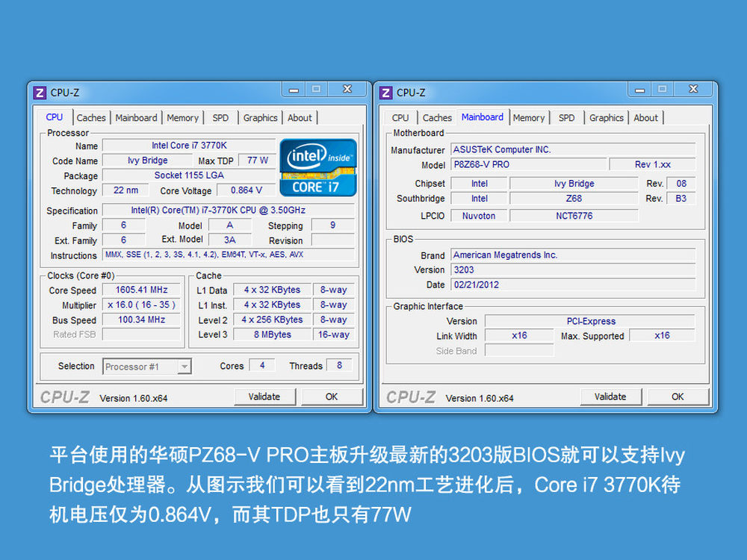Minimize the left CPU-Z window

pos(294,90)
